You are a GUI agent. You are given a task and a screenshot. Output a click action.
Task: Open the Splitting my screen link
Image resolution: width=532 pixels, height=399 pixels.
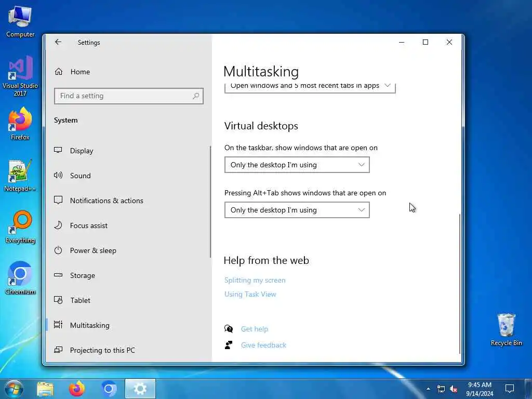point(255,280)
